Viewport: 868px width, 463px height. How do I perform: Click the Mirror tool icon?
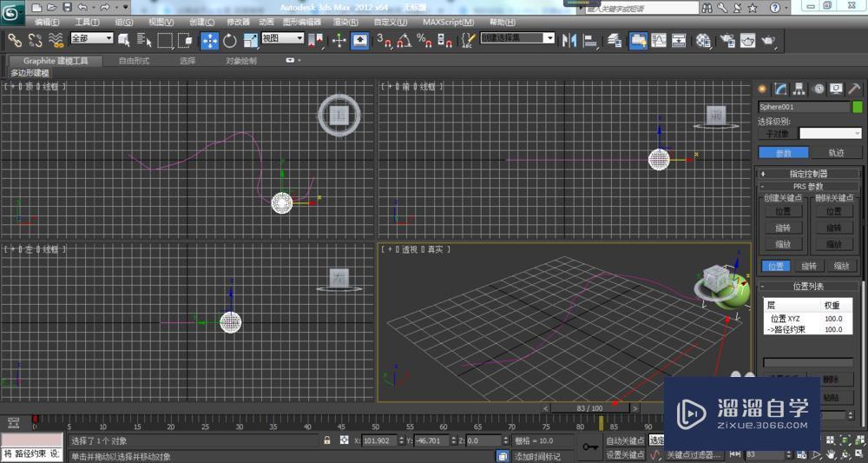569,41
